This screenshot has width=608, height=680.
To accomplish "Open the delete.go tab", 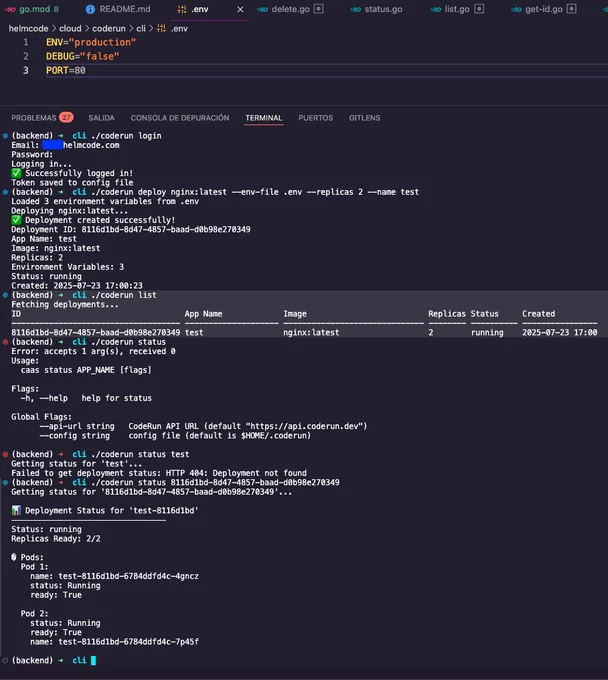I will (x=290, y=9).
